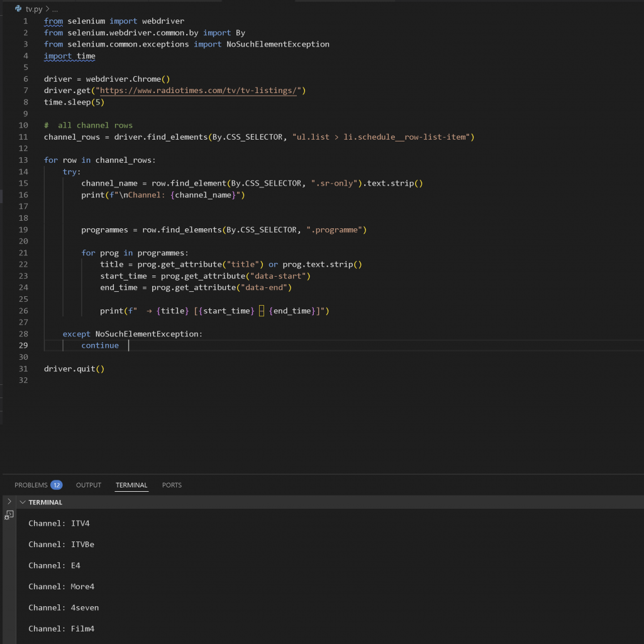The image size is (644, 644).
Task: Click 'except NoSuchElementException:' on line 28
Action: (133, 334)
